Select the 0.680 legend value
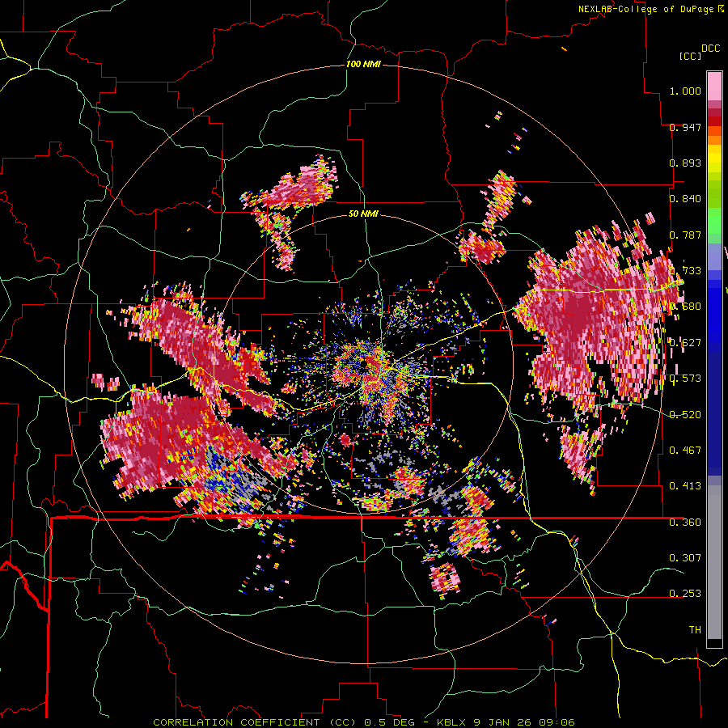Viewport: 728px width, 728px height. click(x=687, y=307)
